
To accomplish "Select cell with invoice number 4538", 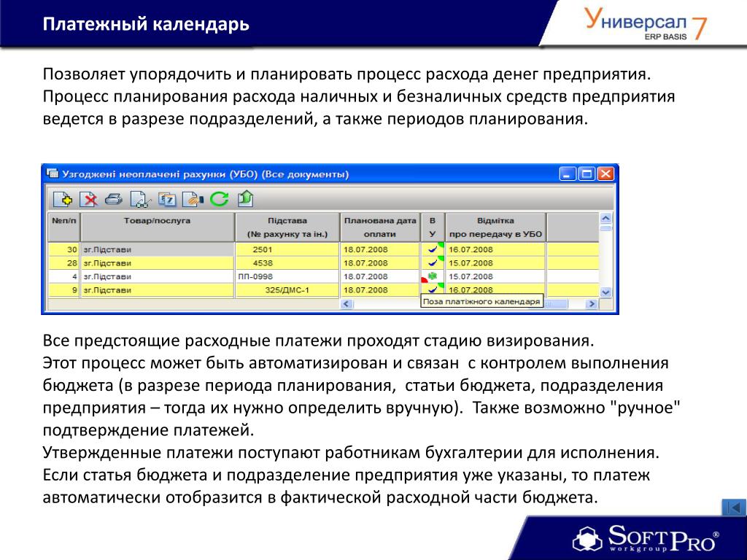I will (x=287, y=262).
